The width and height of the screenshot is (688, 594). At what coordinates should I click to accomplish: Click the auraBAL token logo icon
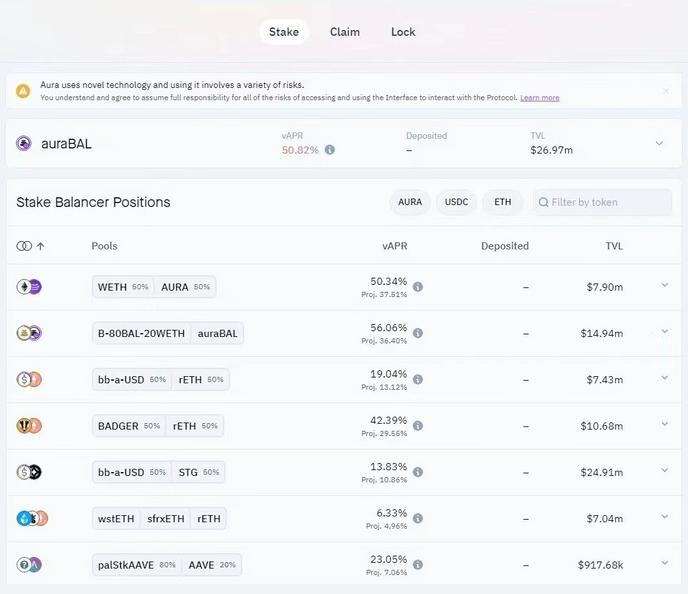point(24,143)
